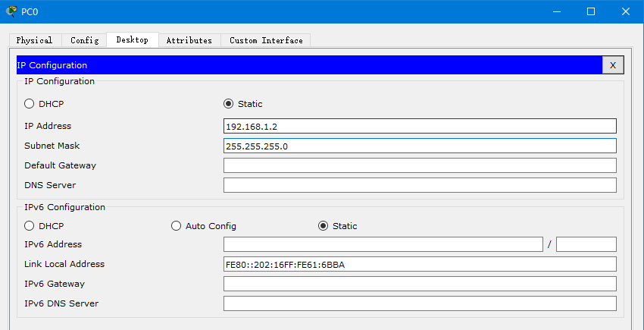Focus the Default Gateway text box
Viewport: 644px width, 330px height.
click(420, 165)
